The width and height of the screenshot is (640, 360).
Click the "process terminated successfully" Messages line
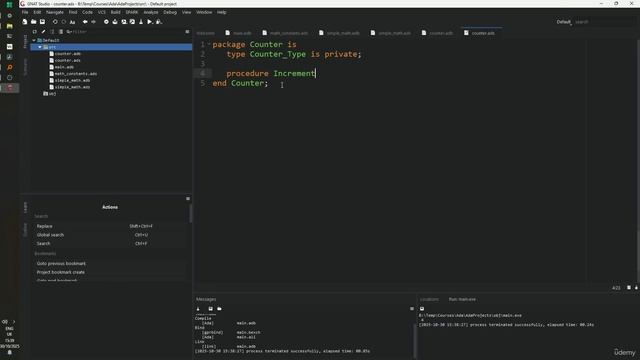pos(282,351)
